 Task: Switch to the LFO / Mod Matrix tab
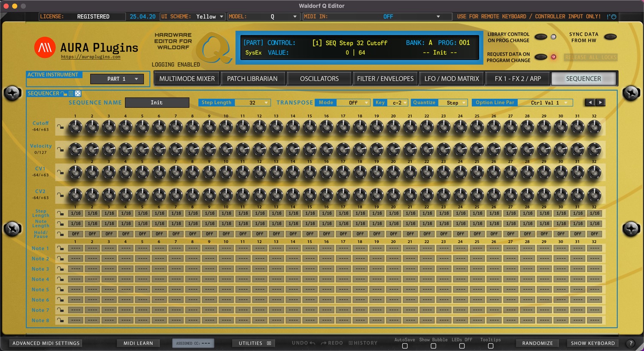(x=452, y=79)
